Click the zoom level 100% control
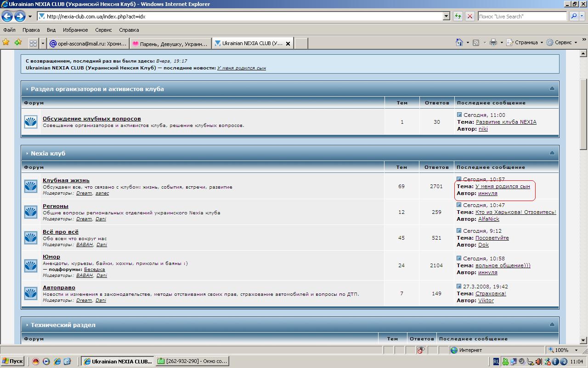 click(561, 350)
